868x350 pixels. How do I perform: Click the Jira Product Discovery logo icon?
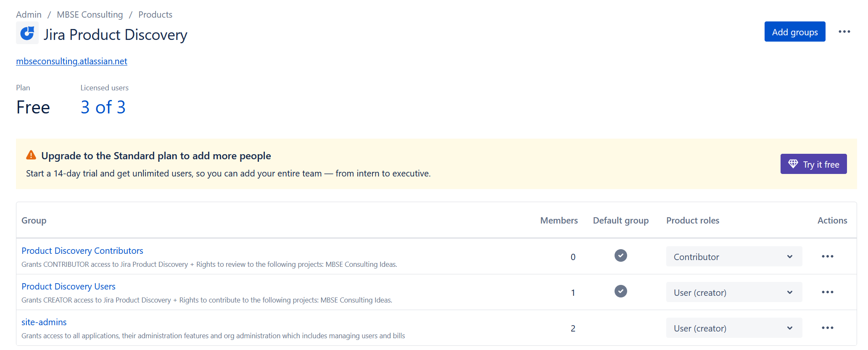pyautogui.click(x=27, y=33)
